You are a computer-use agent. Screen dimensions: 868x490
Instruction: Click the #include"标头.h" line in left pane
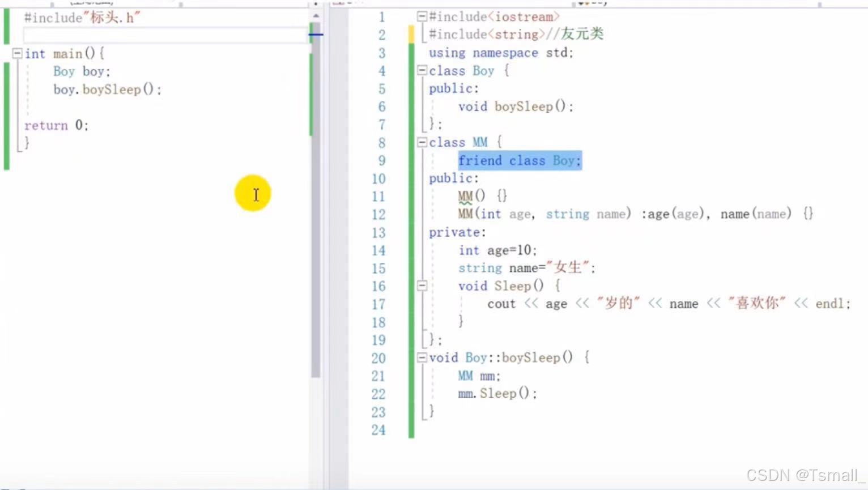point(82,18)
